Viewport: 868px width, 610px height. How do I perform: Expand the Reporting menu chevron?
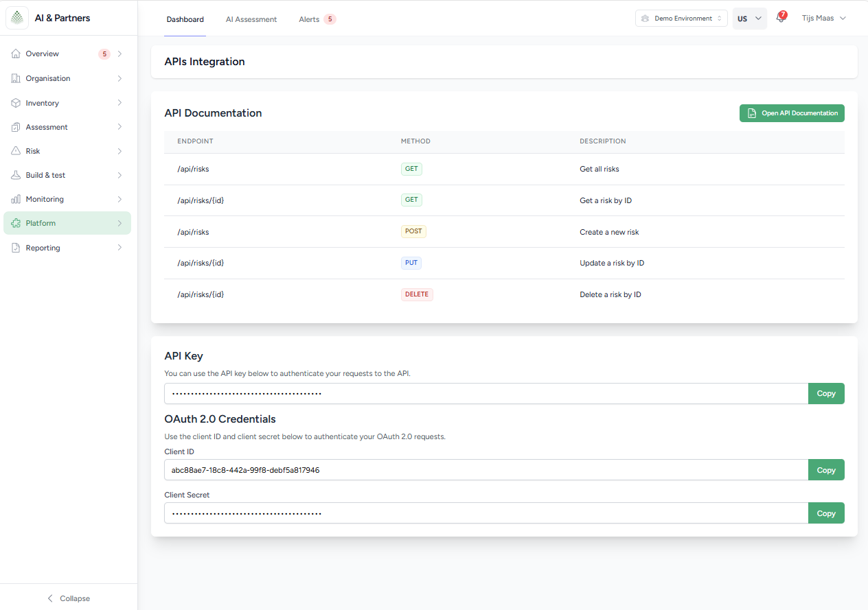click(x=119, y=248)
